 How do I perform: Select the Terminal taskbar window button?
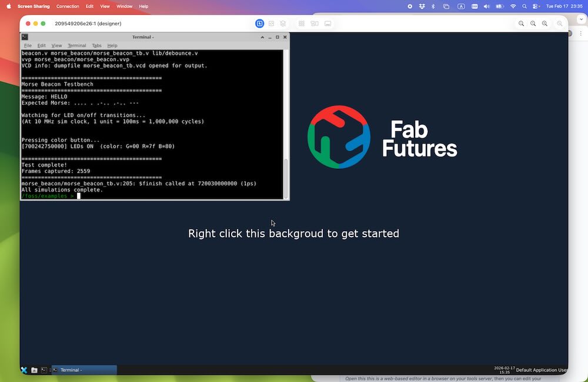point(84,370)
